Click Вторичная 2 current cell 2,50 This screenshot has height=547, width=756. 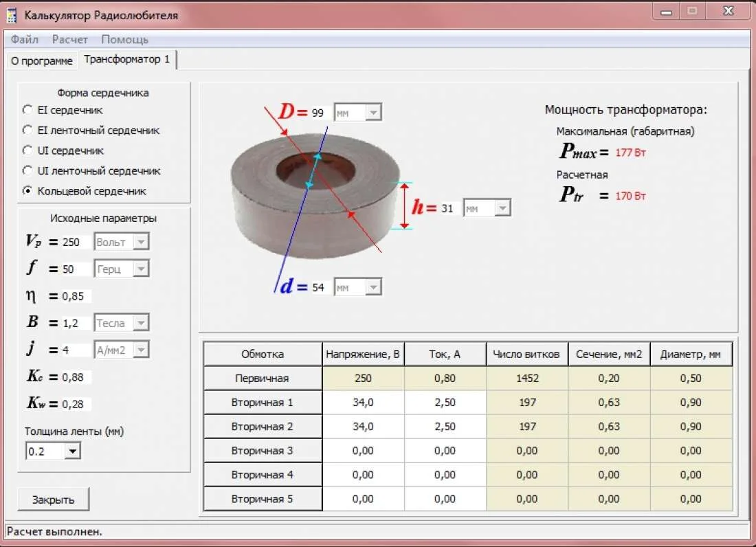(x=445, y=427)
